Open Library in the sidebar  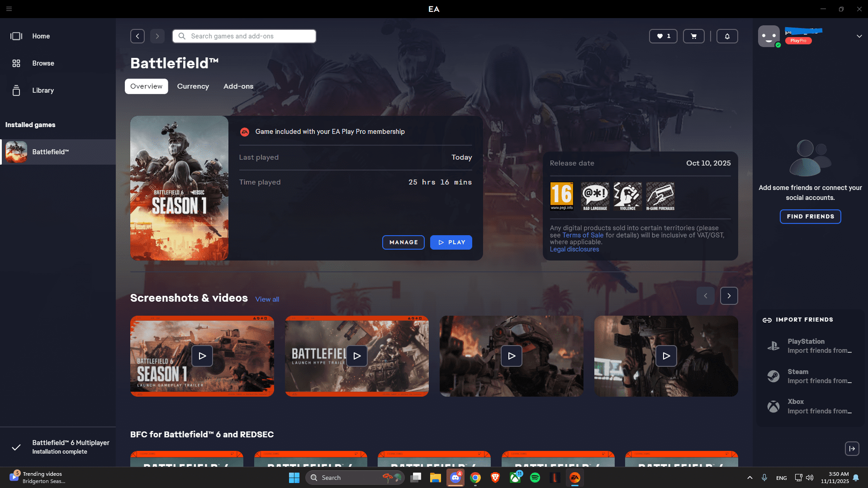pos(43,90)
